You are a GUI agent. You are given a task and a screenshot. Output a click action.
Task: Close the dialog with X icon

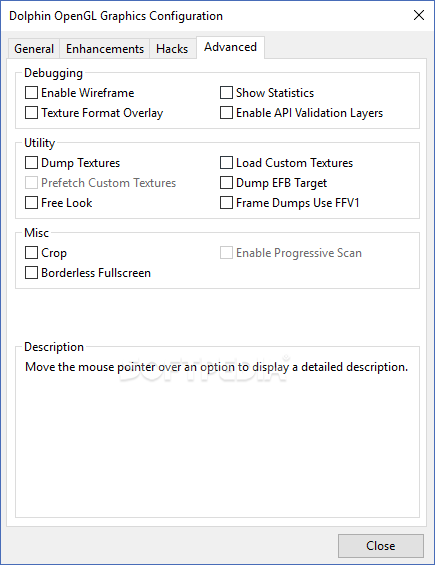click(419, 15)
